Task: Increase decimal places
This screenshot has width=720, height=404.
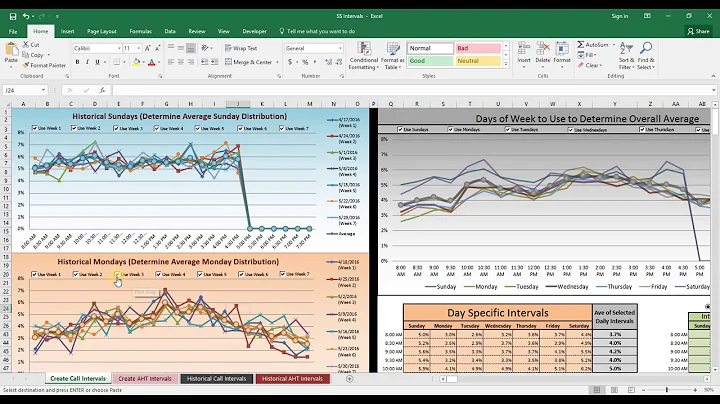Action: click(328, 62)
